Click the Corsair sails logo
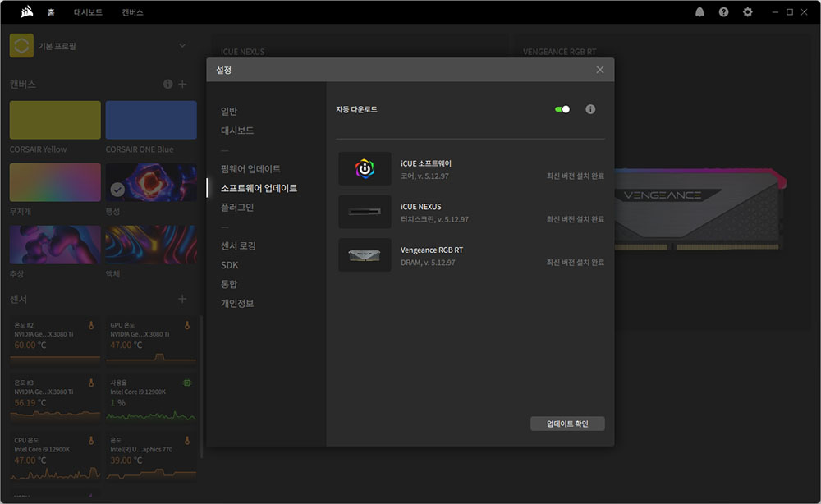Screen dimensions: 821x504 [x=27, y=11]
